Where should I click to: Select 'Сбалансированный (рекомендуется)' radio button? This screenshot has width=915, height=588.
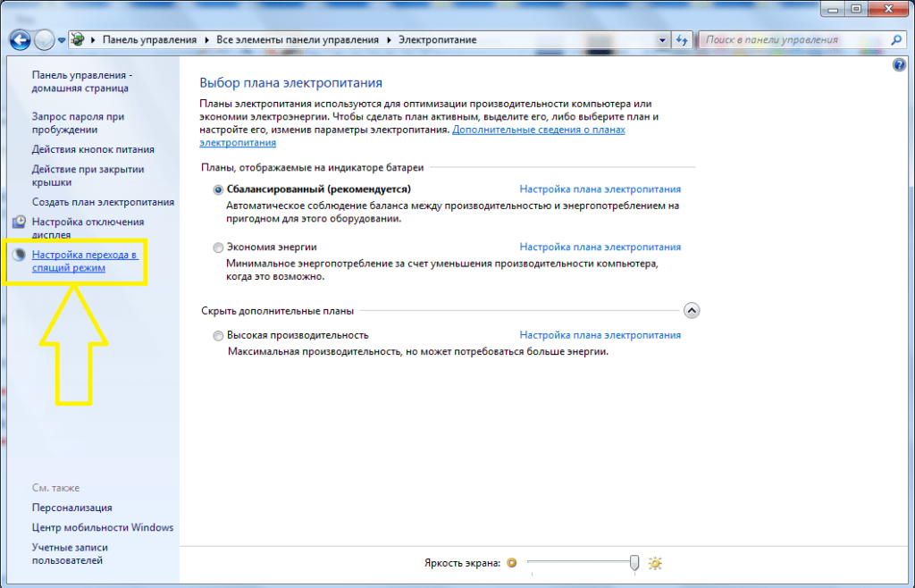(218, 189)
